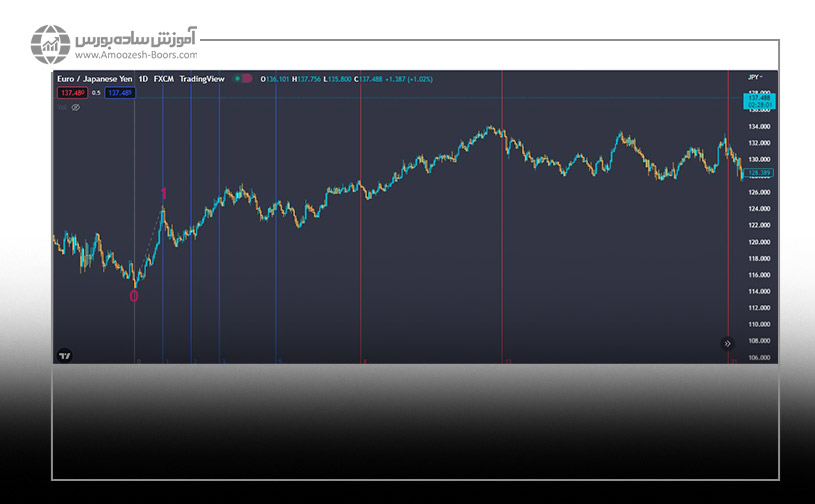The width and height of the screenshot is (815, 504).
Task: Click the FXCM exchange label
Action: 164,78
